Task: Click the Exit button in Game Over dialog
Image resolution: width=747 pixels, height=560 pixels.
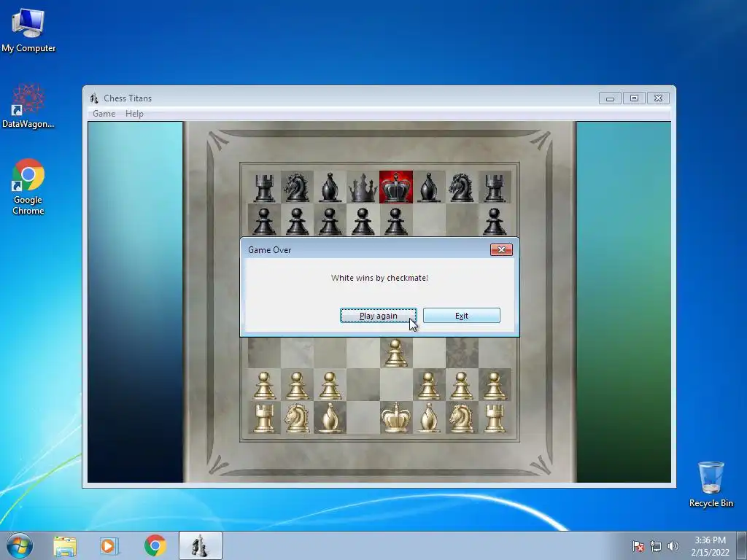Action: click(x=462, y=315)
